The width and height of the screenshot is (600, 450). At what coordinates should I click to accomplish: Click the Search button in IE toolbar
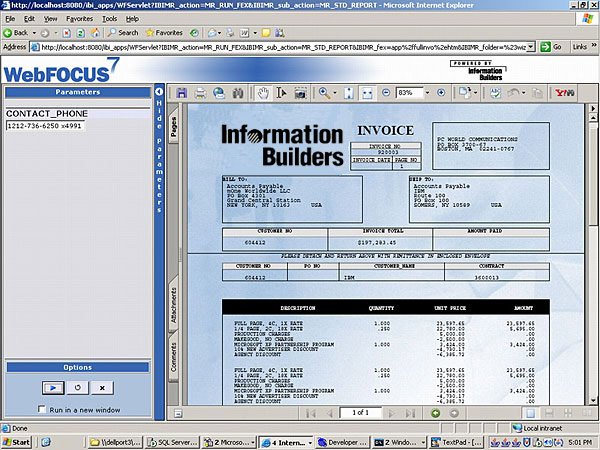[123, 33]
